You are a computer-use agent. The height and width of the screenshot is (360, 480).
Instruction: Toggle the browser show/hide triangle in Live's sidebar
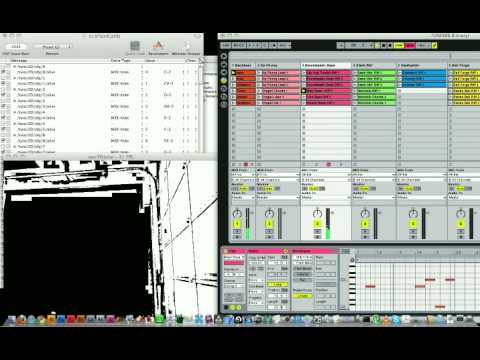click(224, 56)
